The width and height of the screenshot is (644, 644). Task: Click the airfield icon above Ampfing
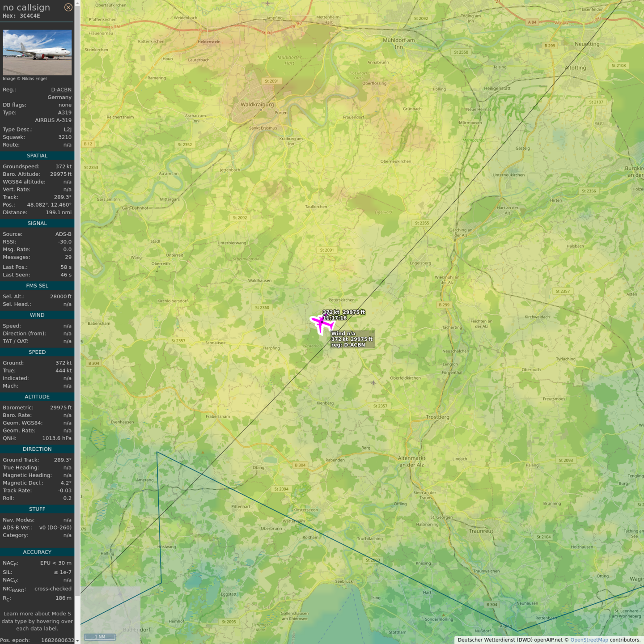(267, 4)
